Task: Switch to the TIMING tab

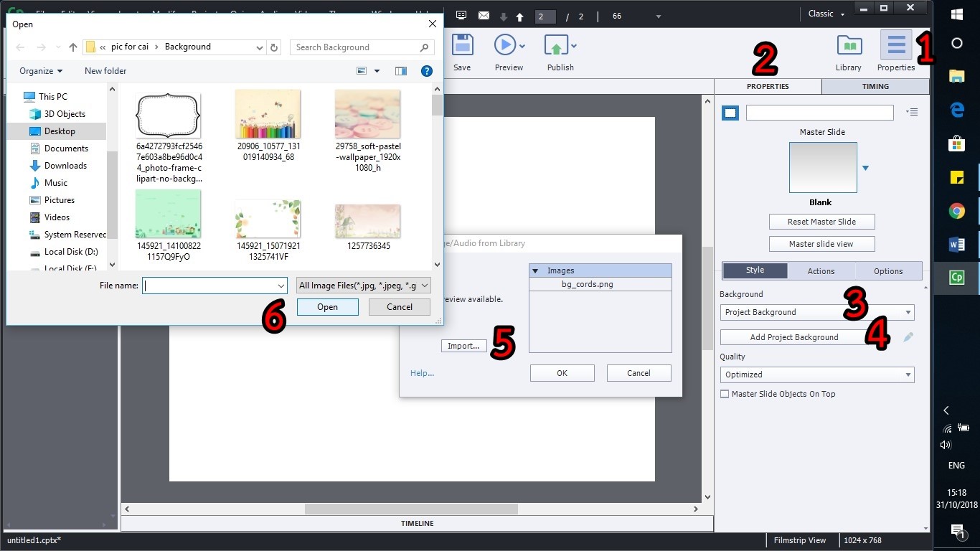Action: pos(875,86)
